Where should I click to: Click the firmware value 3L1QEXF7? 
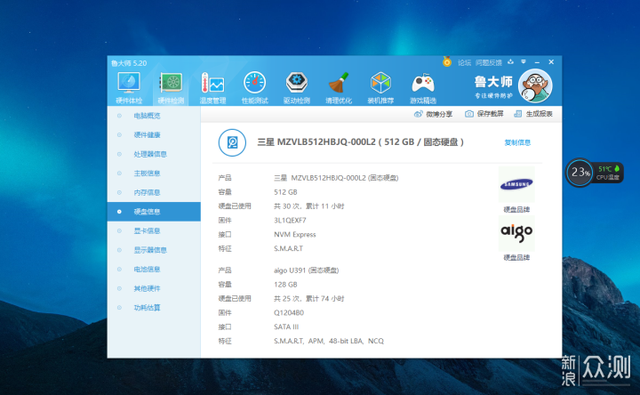(x=290, y=220)
